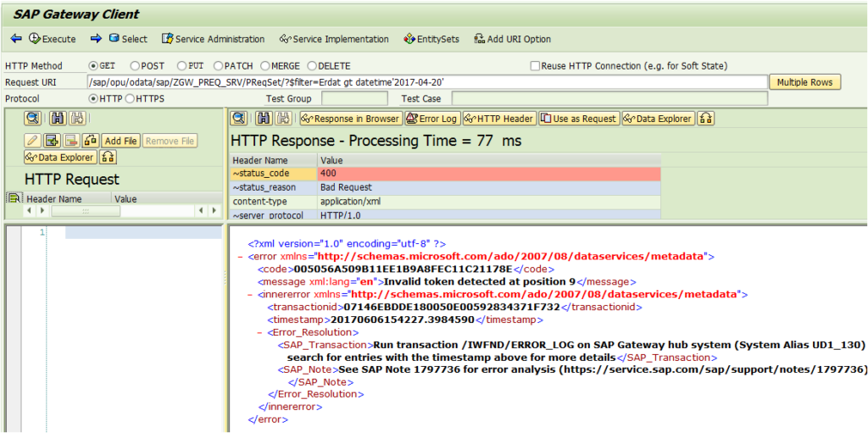Open the Error Log
The height and width of the screenshot is (433, 868).
431,119
